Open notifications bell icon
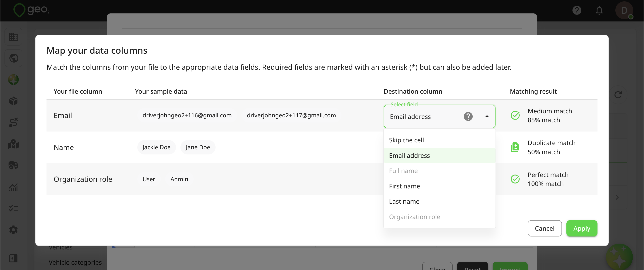The height and width of the screenshot is (270, 644). [599, 10]
